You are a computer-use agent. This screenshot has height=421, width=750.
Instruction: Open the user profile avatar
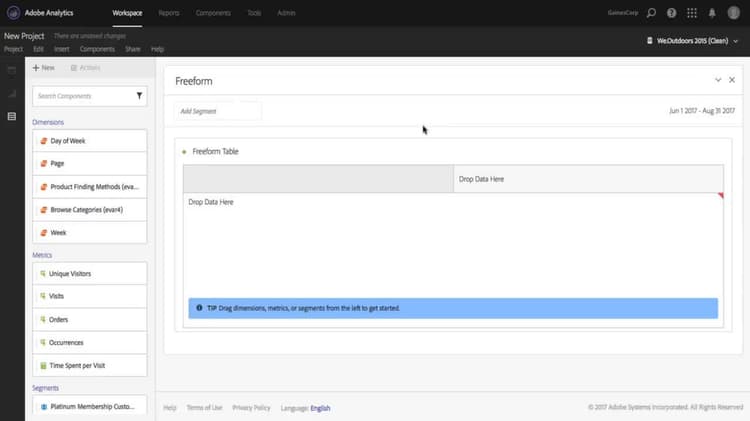point(734,13)
